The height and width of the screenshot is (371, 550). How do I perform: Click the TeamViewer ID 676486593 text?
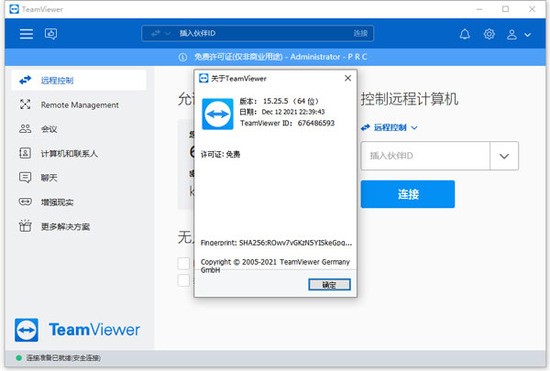pyautogui.click(x=287, y=123)
